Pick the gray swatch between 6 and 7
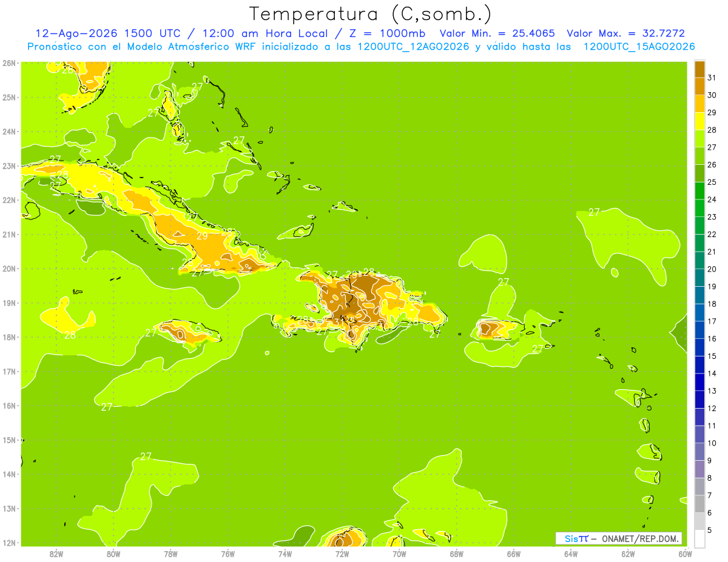The height and width of the screenshot is (562, 728). pyautogui.click(x=699, y=504)
